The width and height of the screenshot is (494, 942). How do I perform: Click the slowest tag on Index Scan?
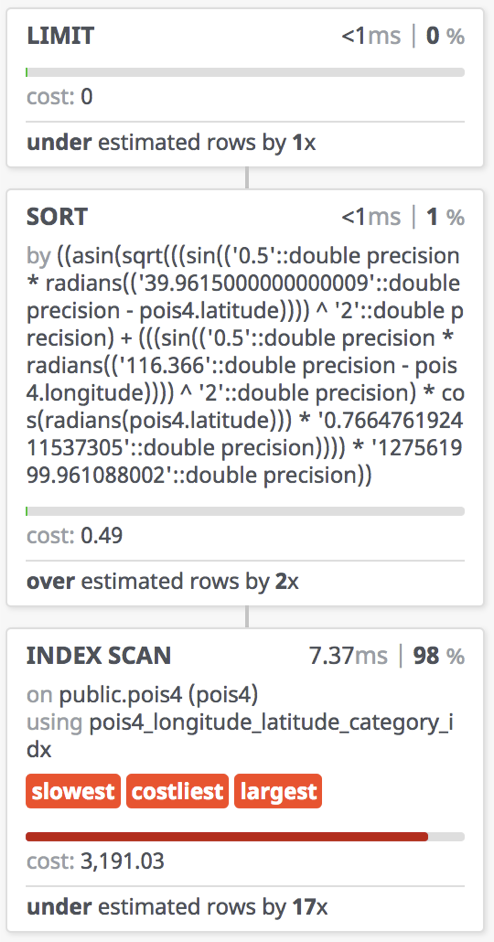[x=73, y=791]
